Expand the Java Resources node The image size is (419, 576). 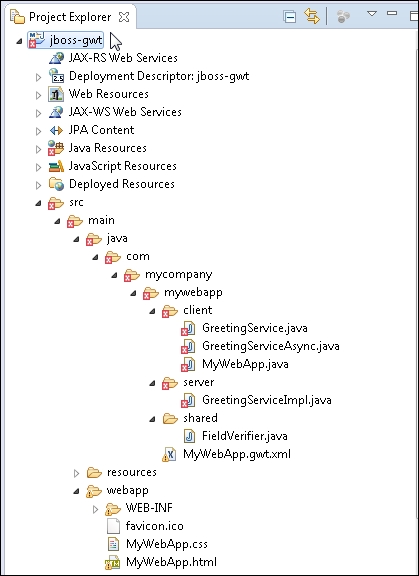[x=38, y=149]
